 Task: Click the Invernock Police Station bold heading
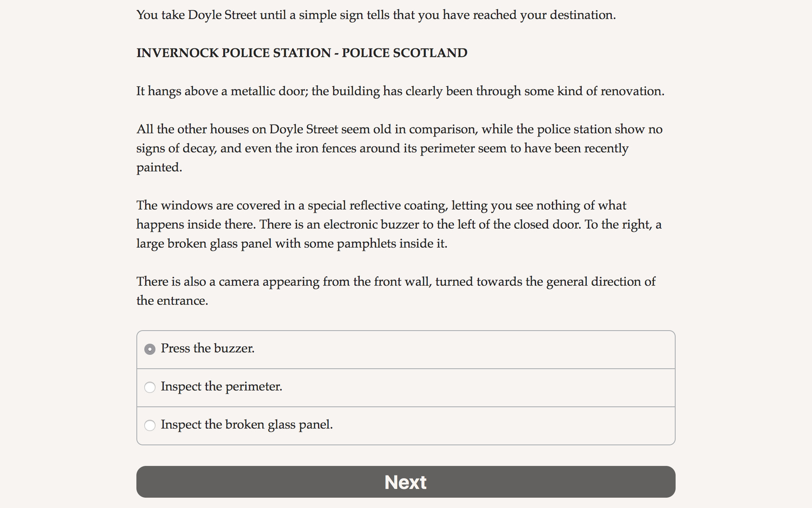coord(302,53)
